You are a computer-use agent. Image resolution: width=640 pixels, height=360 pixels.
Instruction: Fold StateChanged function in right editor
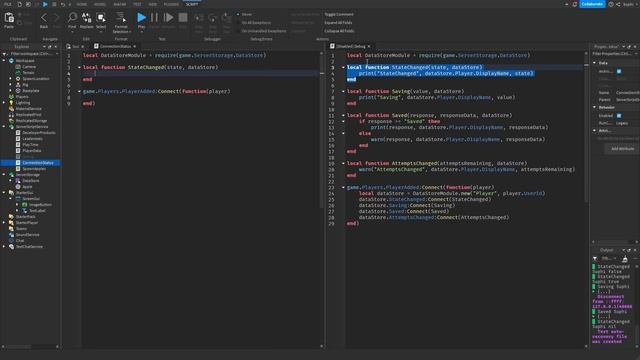[343, 67]
